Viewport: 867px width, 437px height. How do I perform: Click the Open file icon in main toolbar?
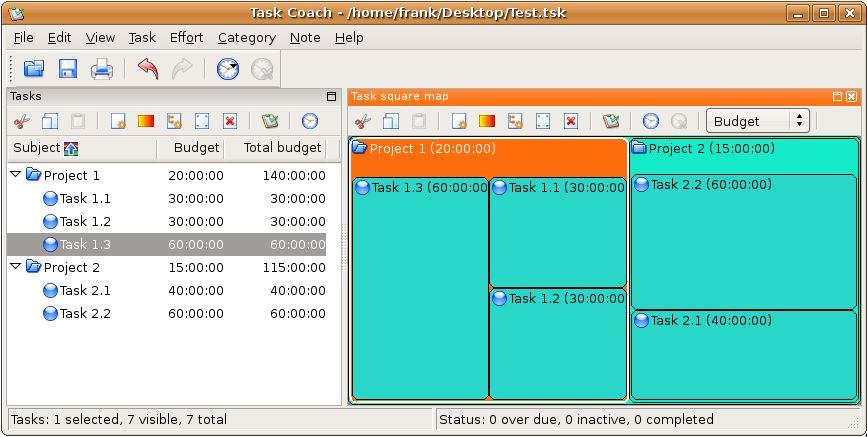coord(35,69)
